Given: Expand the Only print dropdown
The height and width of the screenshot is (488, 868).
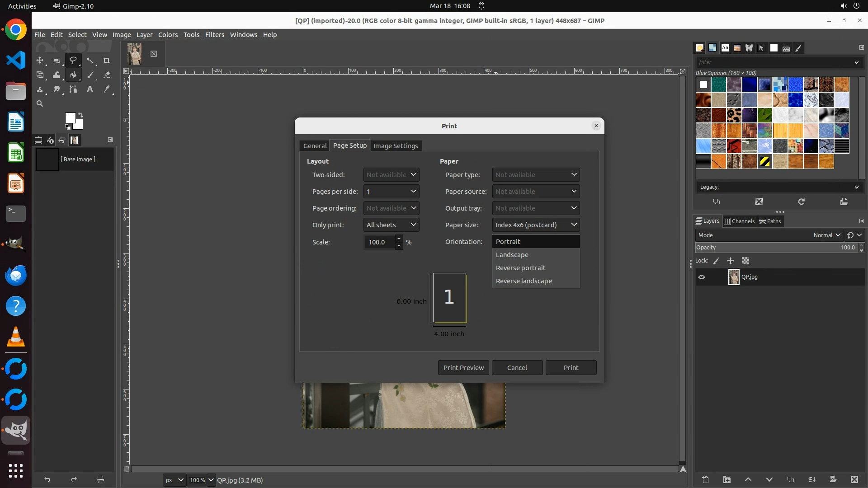Looking at the screenshot, I should [391, 225].
